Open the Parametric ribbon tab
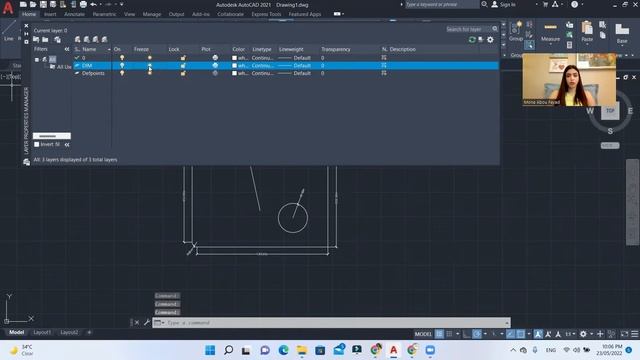 tap(104, 14)
